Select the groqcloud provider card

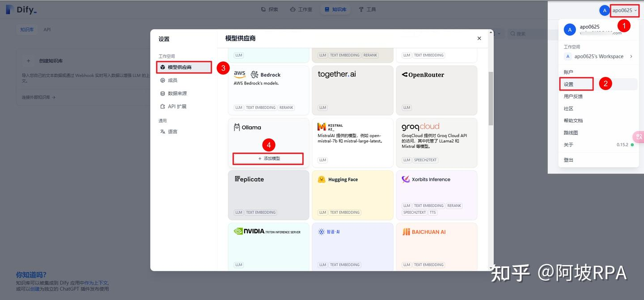point(436,142)
